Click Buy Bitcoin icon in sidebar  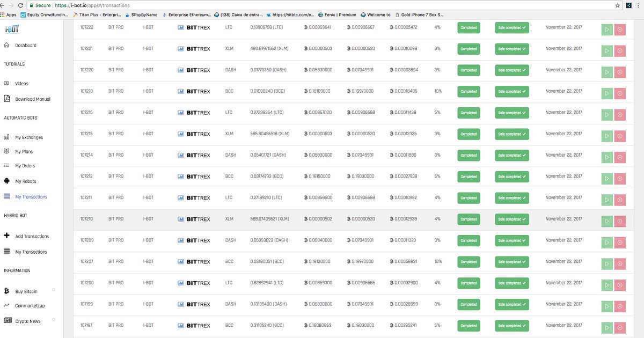tap(6, 291)
